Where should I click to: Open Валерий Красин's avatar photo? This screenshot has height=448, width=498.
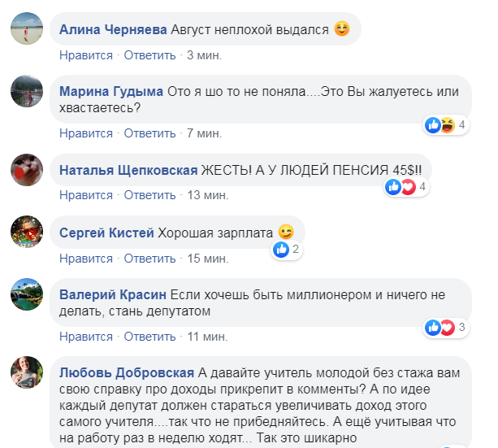pyautogui.click(x=26, y=294)
